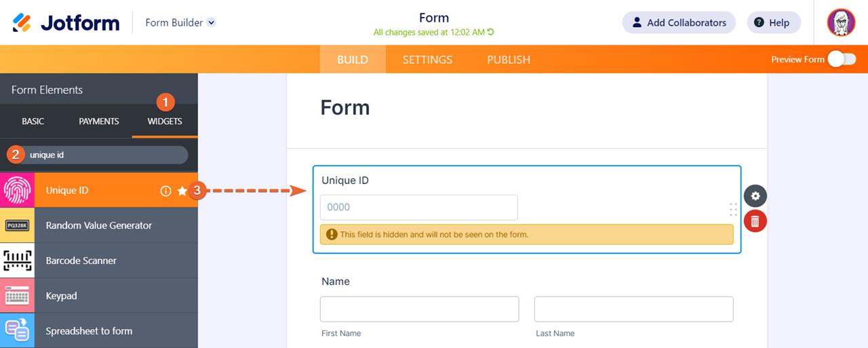Viewport: 868px width, 348px height.
Task: Click the First Name input field
Action: point(419,309)
